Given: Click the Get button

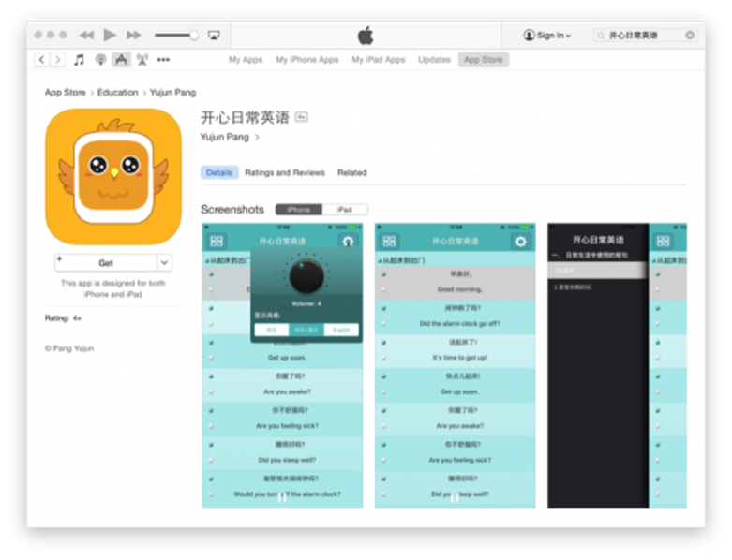Looking at the screenshot, I should 106,262.
